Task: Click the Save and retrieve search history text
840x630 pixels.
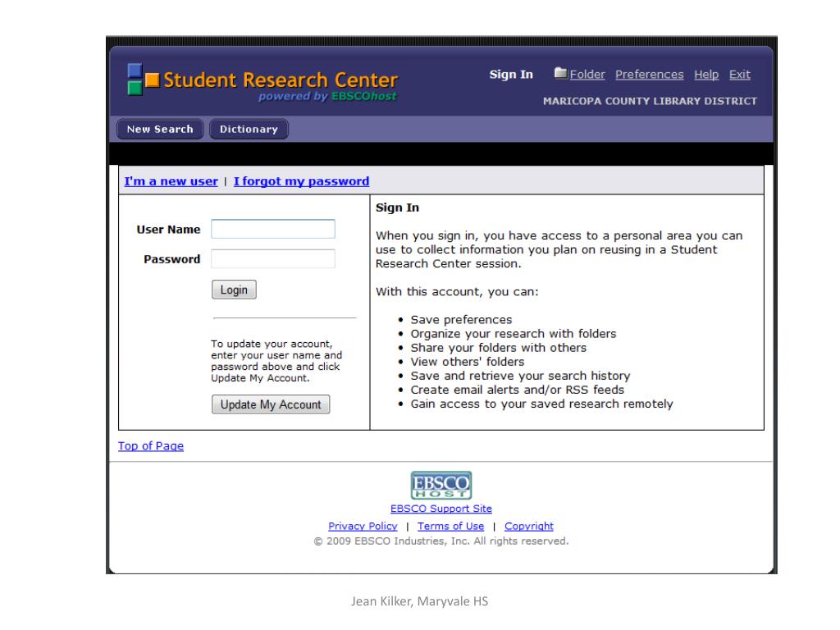Action: (x=520, y=376)
